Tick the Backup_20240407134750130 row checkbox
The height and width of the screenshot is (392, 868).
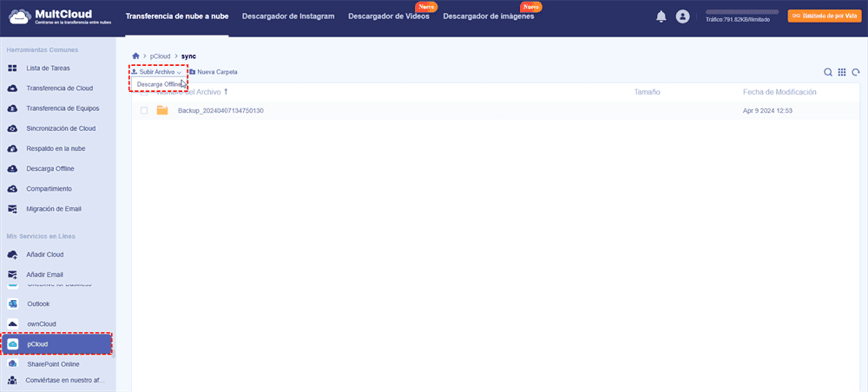pyautogui.click(x=144, y=111)
